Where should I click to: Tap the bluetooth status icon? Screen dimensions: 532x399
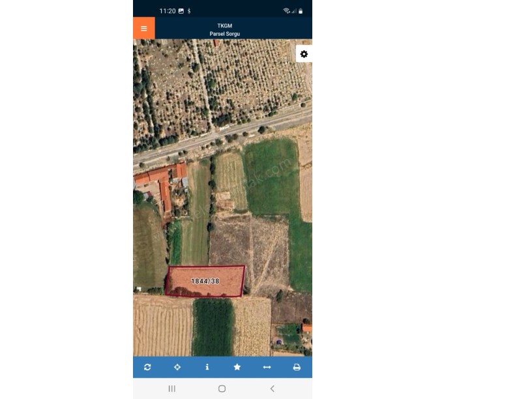tap(189, 11)
